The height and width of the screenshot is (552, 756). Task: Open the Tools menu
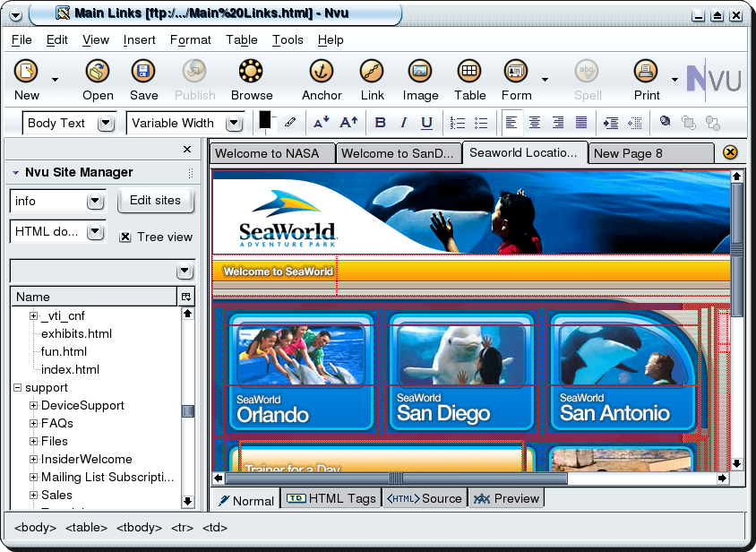pyautogui.click(x=288, y=39)
